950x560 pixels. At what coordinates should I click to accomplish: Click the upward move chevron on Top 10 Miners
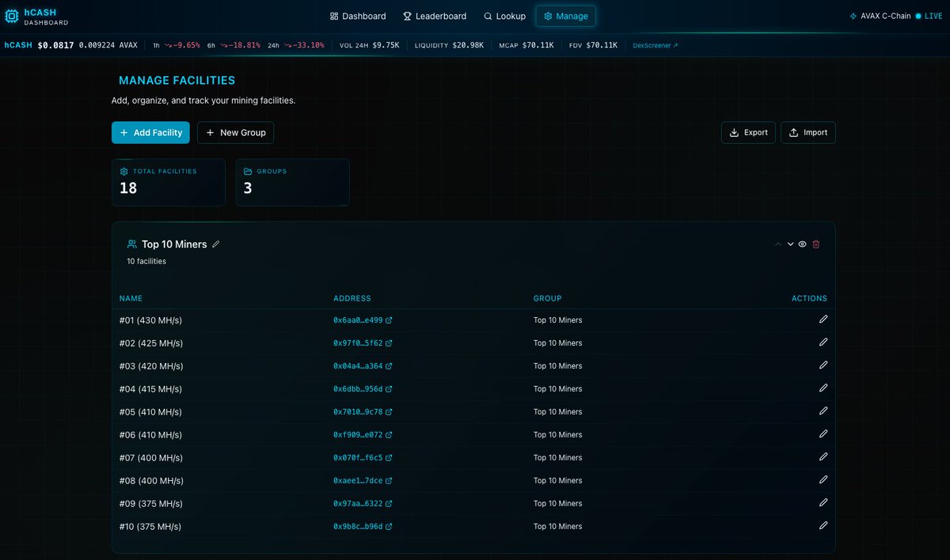pos(777,244)
